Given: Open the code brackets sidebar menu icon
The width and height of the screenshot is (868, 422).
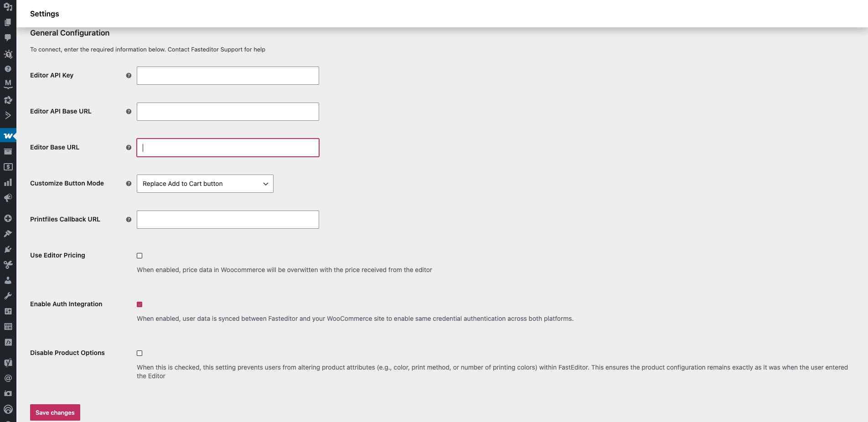Looking at the screenshot, I should coord(8,342).
